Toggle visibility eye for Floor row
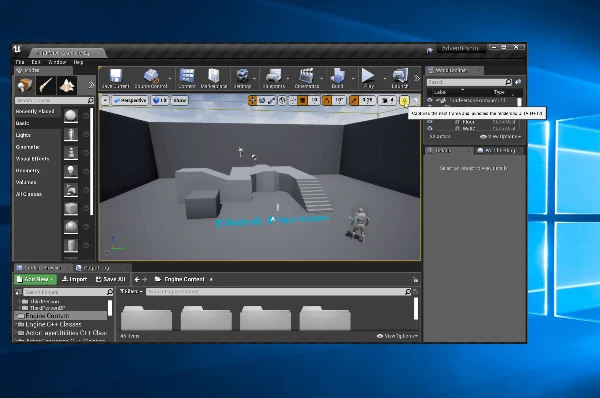The image size is (600, 398). (430, 122)
